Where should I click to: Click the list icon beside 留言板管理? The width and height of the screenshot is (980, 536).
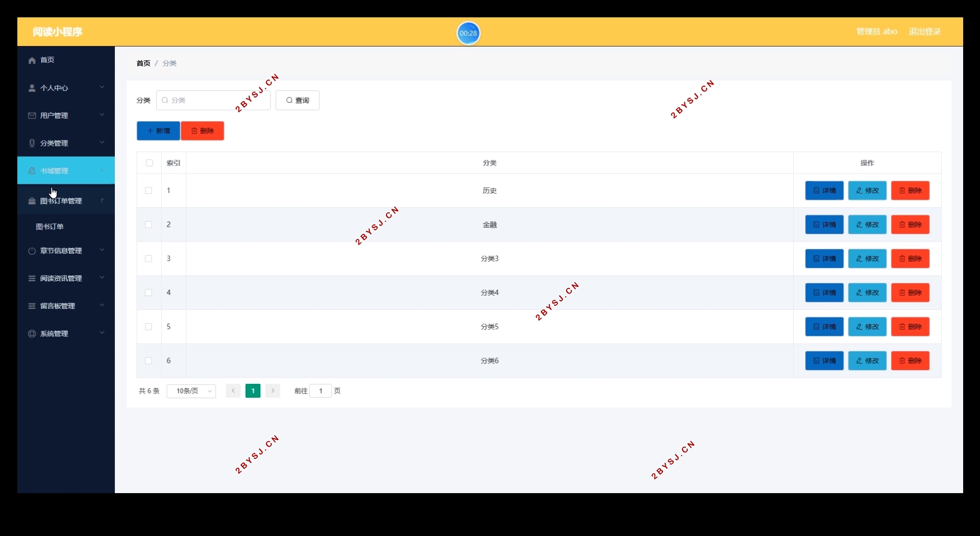(x=32, y=306)
